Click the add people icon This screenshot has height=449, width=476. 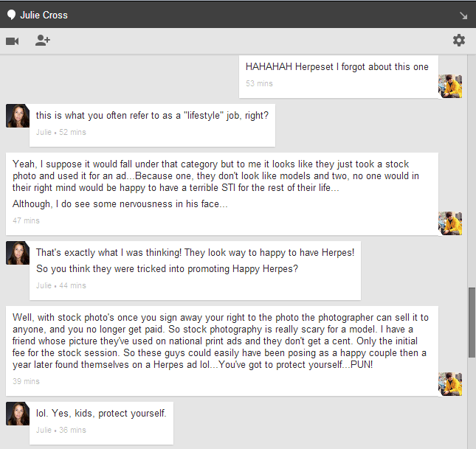tap(43, 41)
